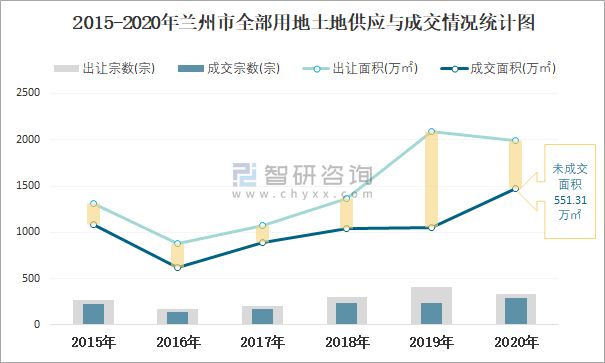This screenshot has width=605, height=363.
Task: Click the 2019年 出让面积 peak data point
Action: 431,132
